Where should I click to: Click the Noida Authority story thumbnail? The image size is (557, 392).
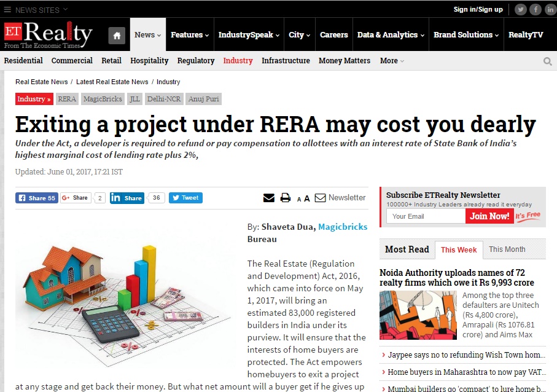point(418,315)
